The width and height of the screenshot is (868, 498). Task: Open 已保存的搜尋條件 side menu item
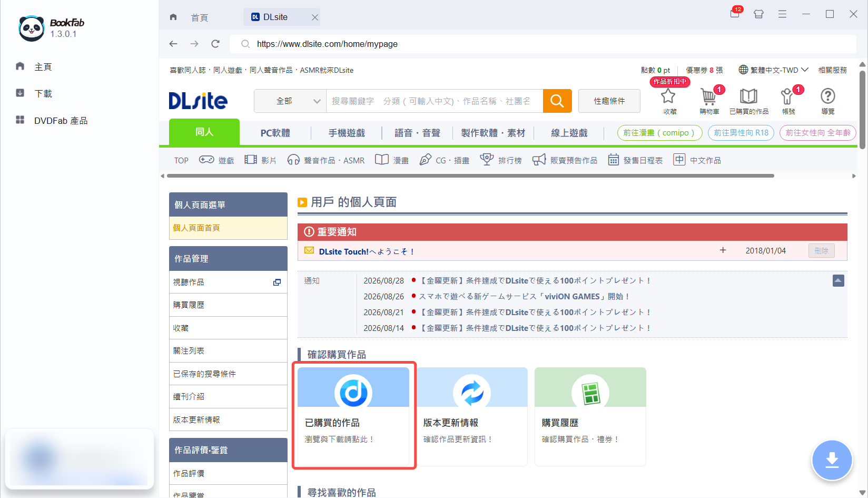click(x=228, y=374)
